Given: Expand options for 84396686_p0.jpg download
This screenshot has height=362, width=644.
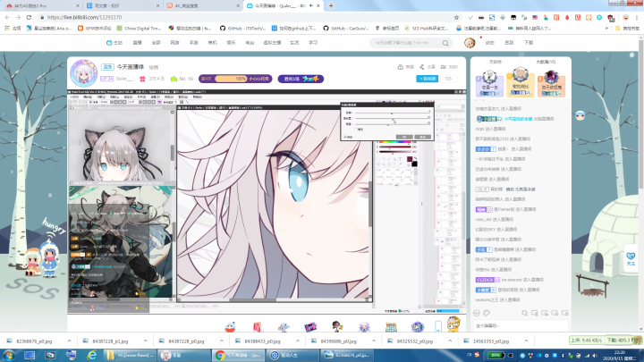Looking at the screenshot, I should [374, 341].
